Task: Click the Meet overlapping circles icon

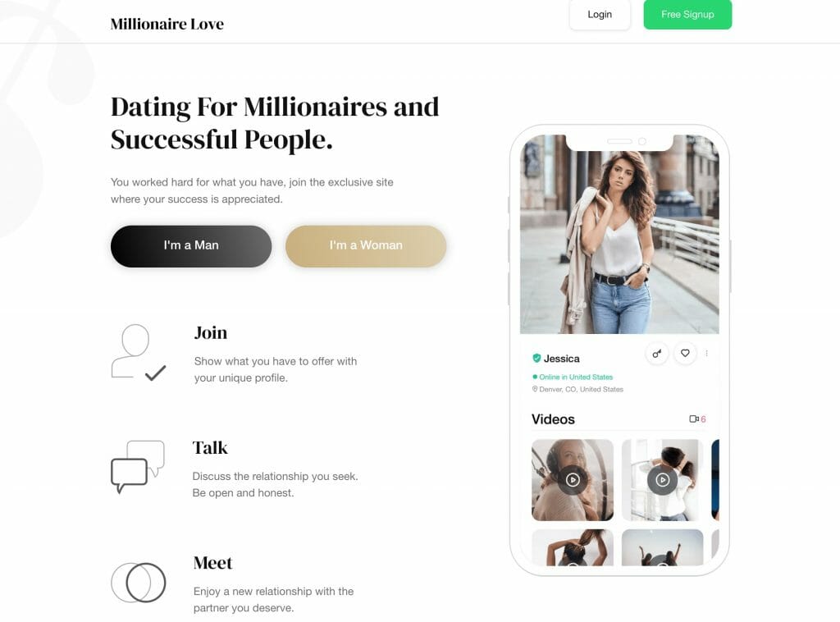Action: 138,583
